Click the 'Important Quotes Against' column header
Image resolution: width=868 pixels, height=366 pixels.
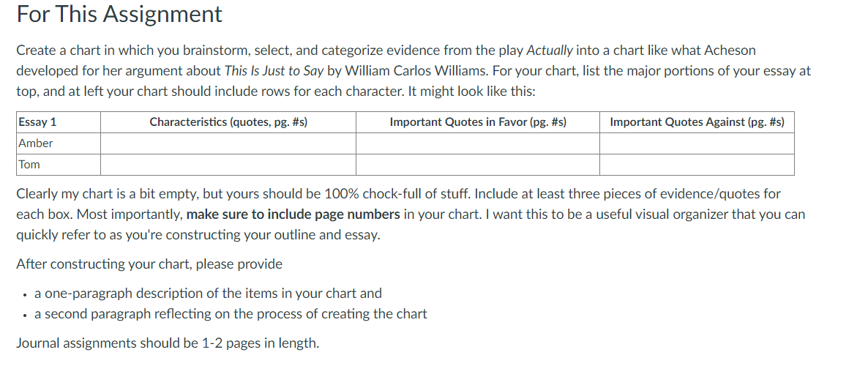click(697, 122)
